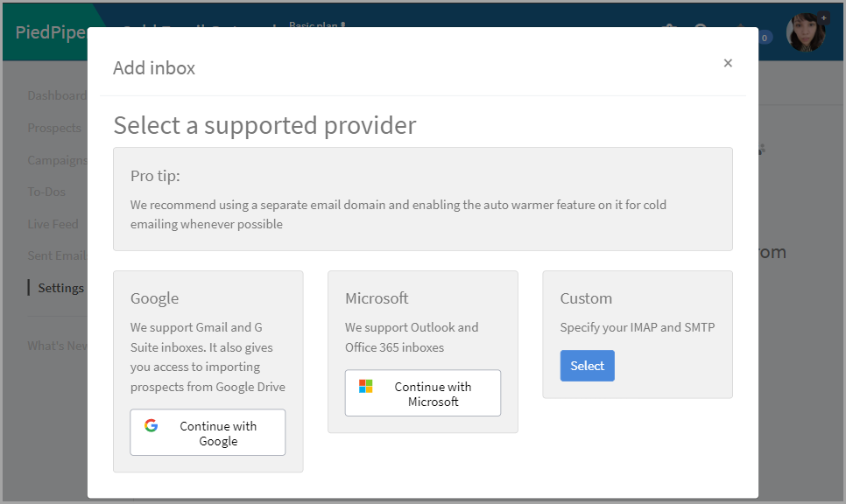Click the plus badge on the avatar

(x=823, y=17)
